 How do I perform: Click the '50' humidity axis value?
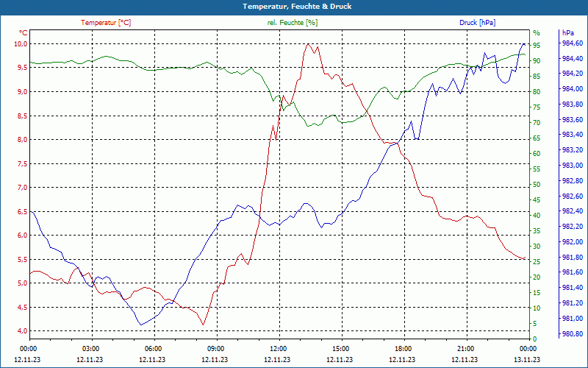click(x=537, y=185)
